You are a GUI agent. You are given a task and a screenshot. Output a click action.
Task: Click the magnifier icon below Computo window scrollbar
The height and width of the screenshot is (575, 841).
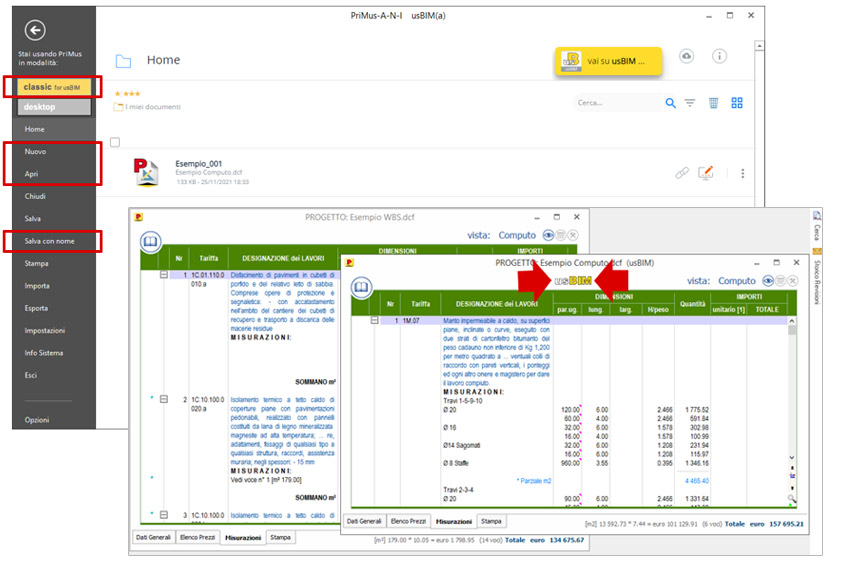(791, 499)
